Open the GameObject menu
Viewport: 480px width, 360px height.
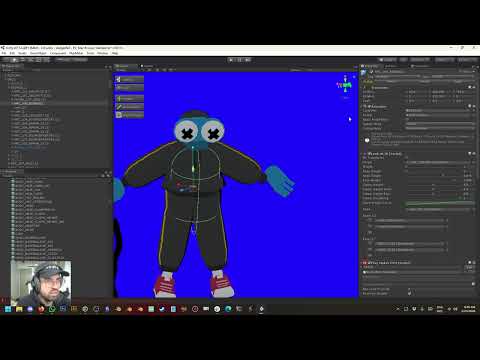click(x=38, y=53)
